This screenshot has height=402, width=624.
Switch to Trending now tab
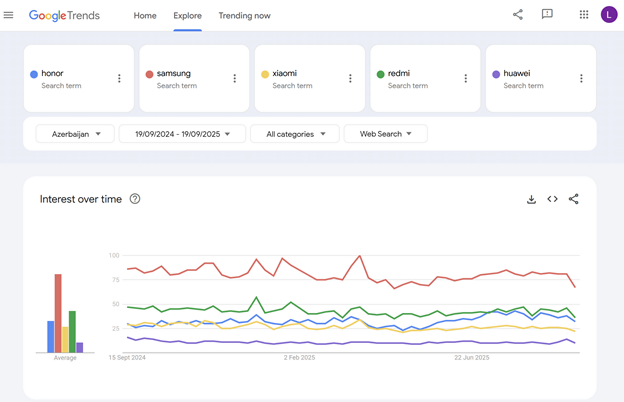tap(244, 16)
